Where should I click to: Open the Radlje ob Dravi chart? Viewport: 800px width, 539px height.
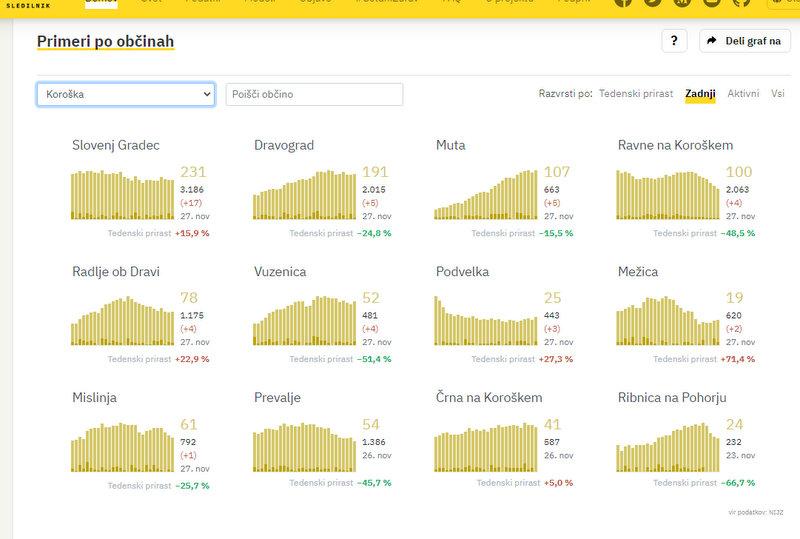click(x=122, y=320)
